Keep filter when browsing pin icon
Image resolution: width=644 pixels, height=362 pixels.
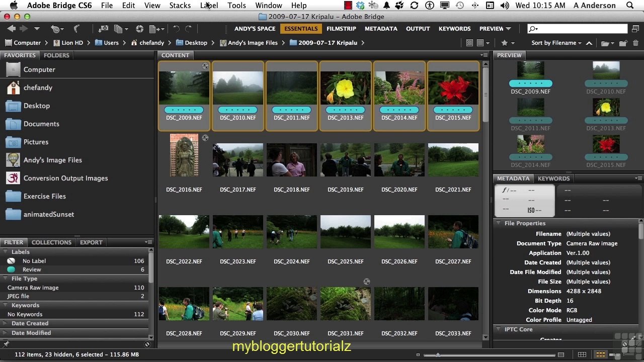point(6,344)
